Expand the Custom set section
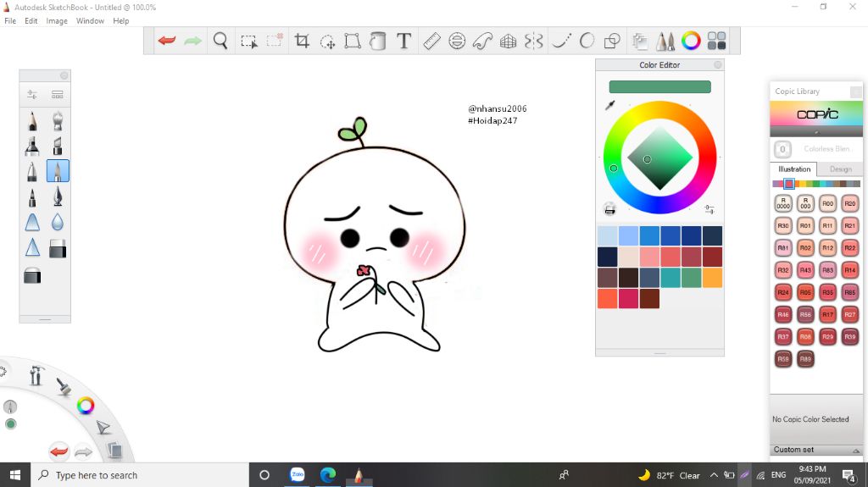This screenshot has height=487, width=868. tap(816, 450)
